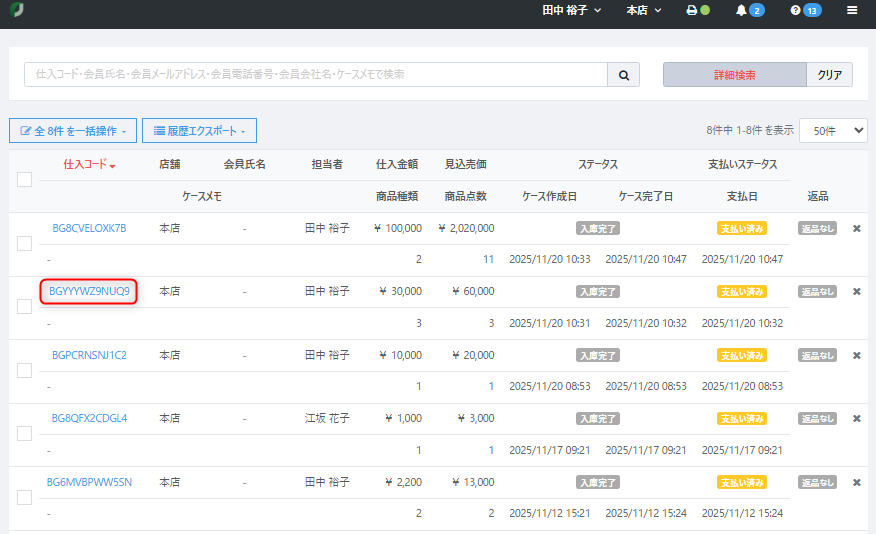Screen dimensions: 876x534
Task: Sort by the 仕入コード column header
Action: 89,164
